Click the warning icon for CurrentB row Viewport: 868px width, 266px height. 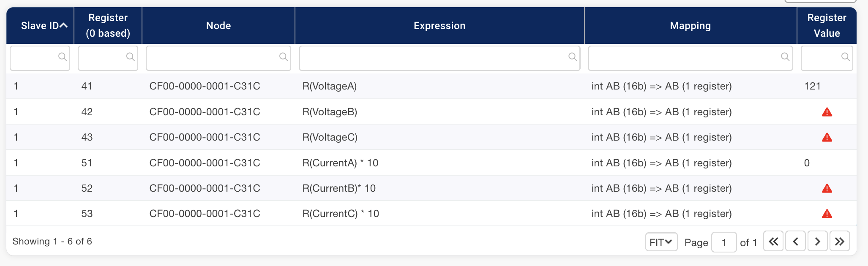pos(827,189)
